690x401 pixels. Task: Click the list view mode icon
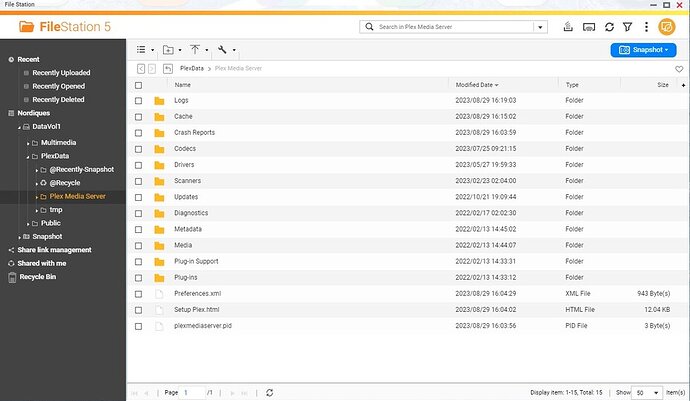141,50
